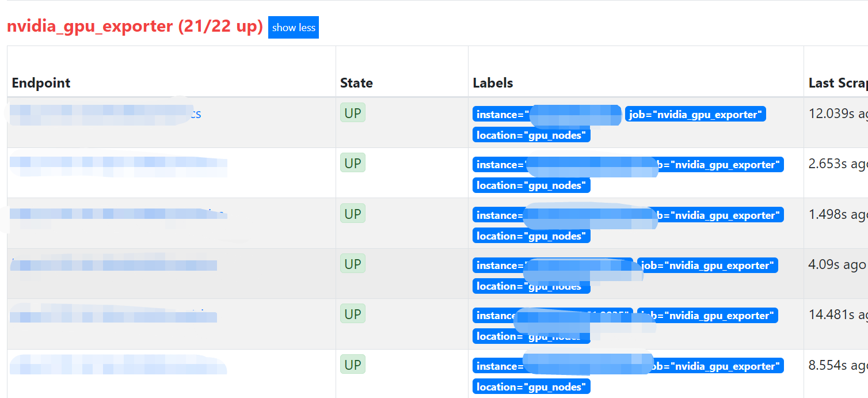Click the location label in the 4.09s row

(532, 286)
